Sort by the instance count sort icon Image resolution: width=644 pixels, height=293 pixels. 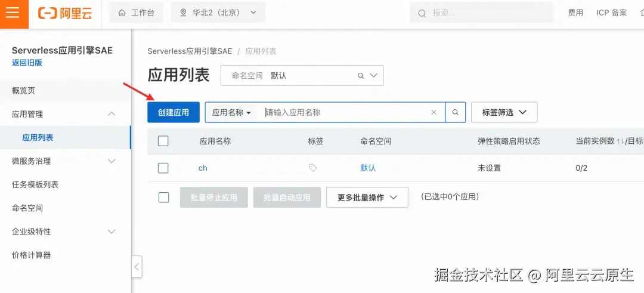pos(620,141)
